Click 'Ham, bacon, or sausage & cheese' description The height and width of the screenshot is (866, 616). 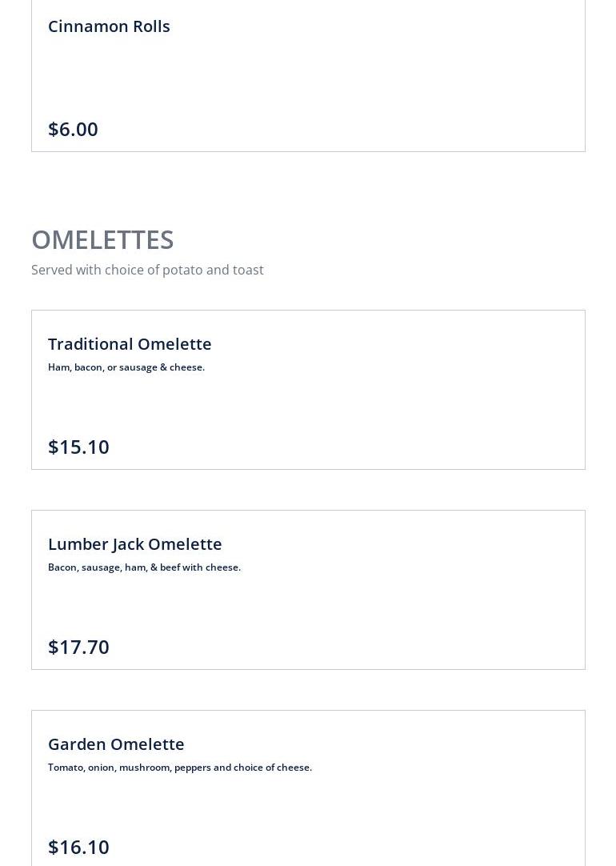[126, 367]
